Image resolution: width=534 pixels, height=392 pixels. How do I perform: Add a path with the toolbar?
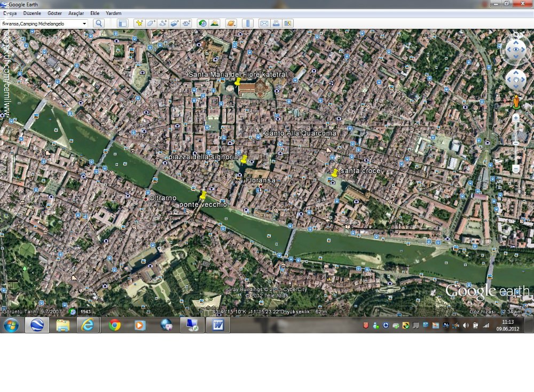163,23
